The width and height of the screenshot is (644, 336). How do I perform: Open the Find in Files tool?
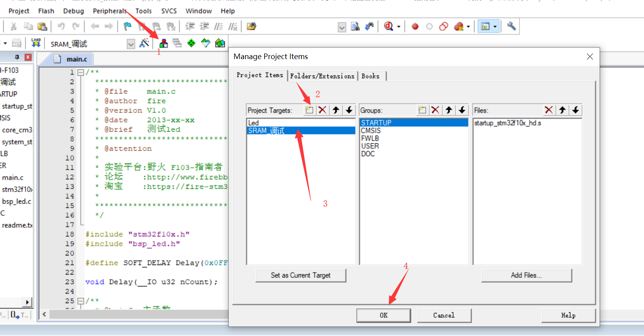pos(251,27)
